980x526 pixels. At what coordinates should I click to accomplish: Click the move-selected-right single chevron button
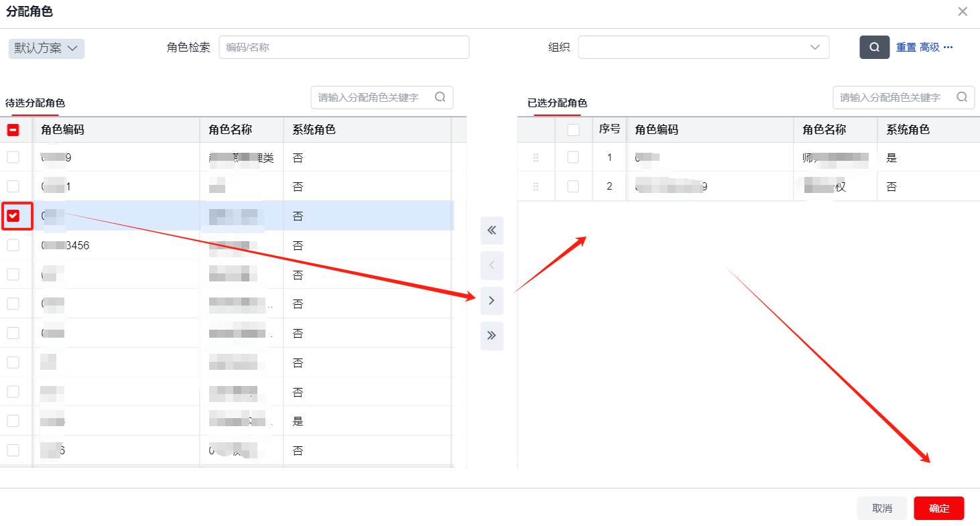491,301
